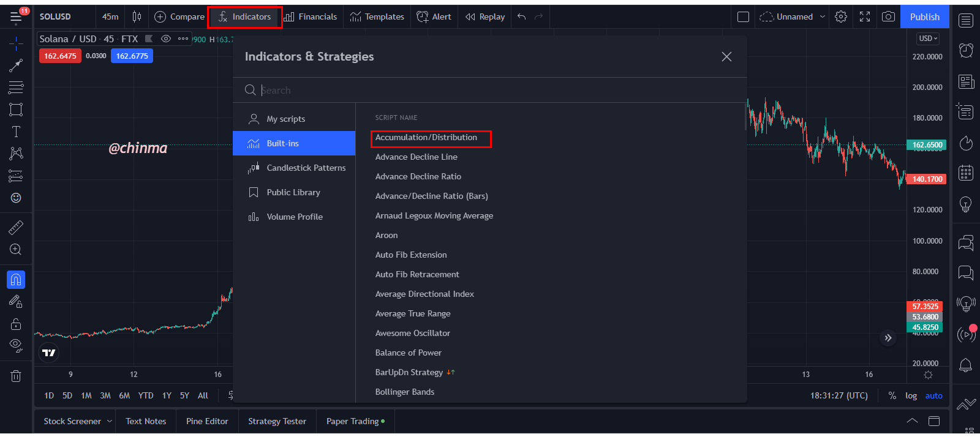980x437 pixels.
Task: Toggle stay in drawing mode
Action: click(16, 301)
